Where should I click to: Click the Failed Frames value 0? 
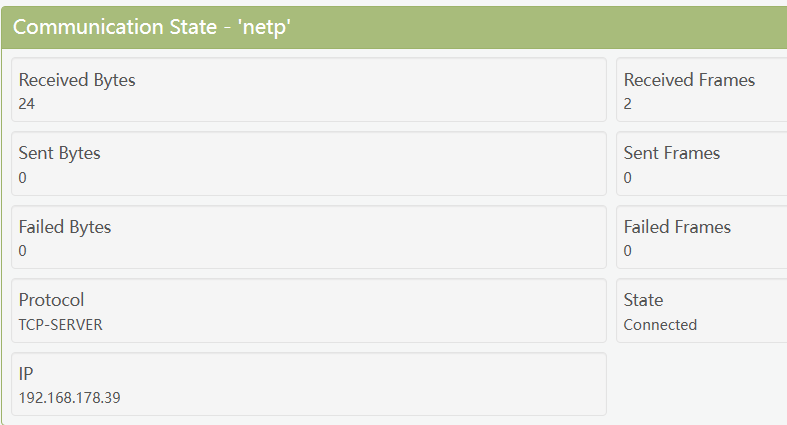pos(628,250)
